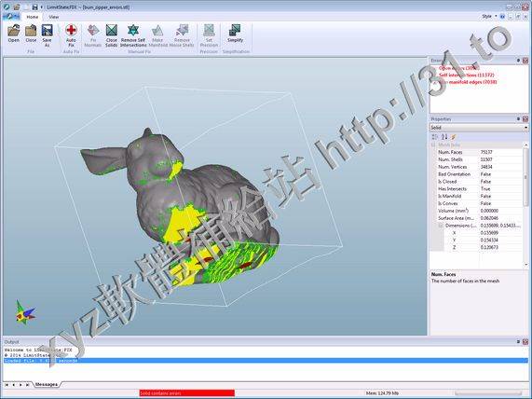Select the Messages tab in Output
This screenshot has height=399, width=532.
coord(47,384)
